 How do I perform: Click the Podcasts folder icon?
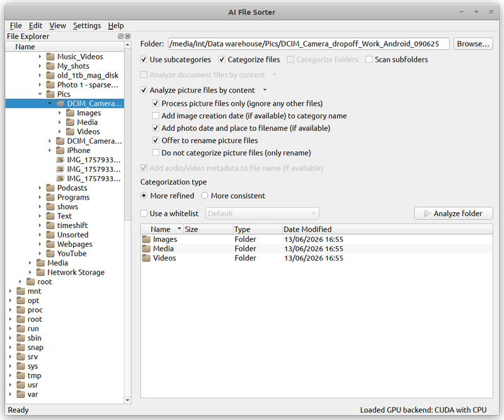point(50,188)
